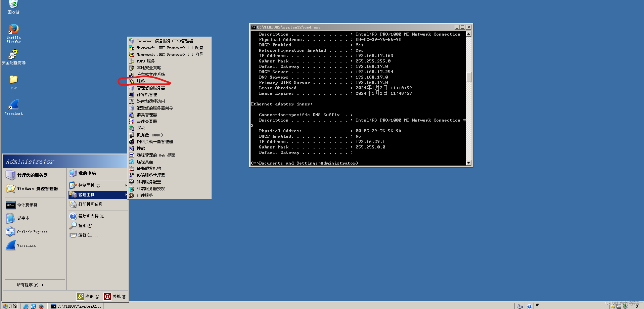Open 事件查看器 entry
Viewport: 644px width, 309px height.
coord(170,122)
